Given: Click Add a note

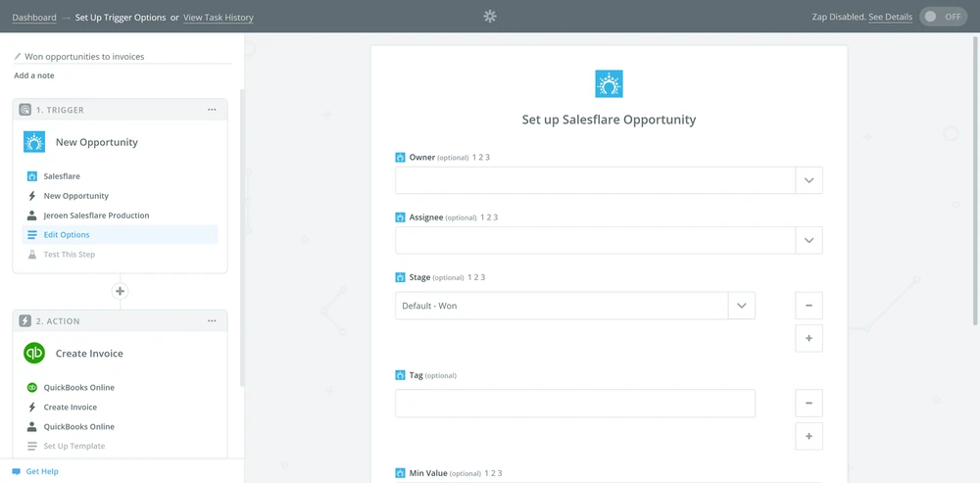Looking at the screenshot, I should coord(34,75).
